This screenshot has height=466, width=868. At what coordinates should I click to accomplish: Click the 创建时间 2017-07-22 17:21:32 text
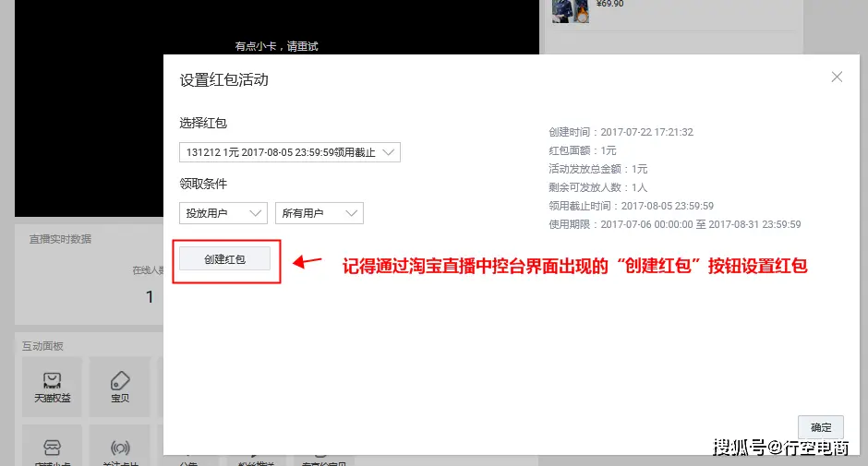[x=621, y=132]
